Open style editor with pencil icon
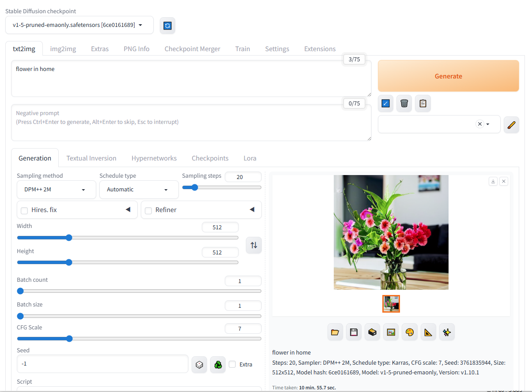The height and width of the screenshot is (392, 532). click(x=511, y=124)
